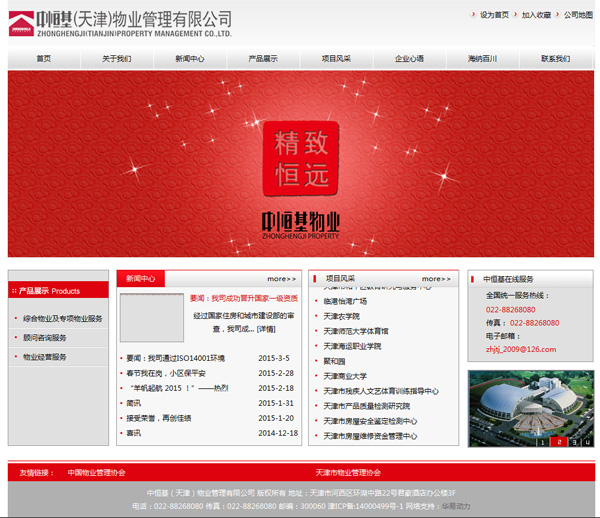Viewport: 600px width, 518px height.
Task: Open project 天津商业大学
Action: (x=345, y=376)
